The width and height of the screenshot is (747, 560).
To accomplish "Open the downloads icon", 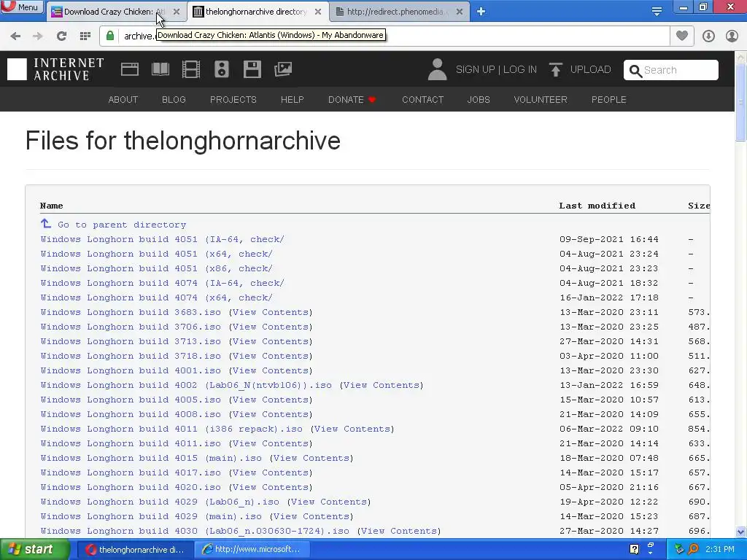I will point(708,36).
